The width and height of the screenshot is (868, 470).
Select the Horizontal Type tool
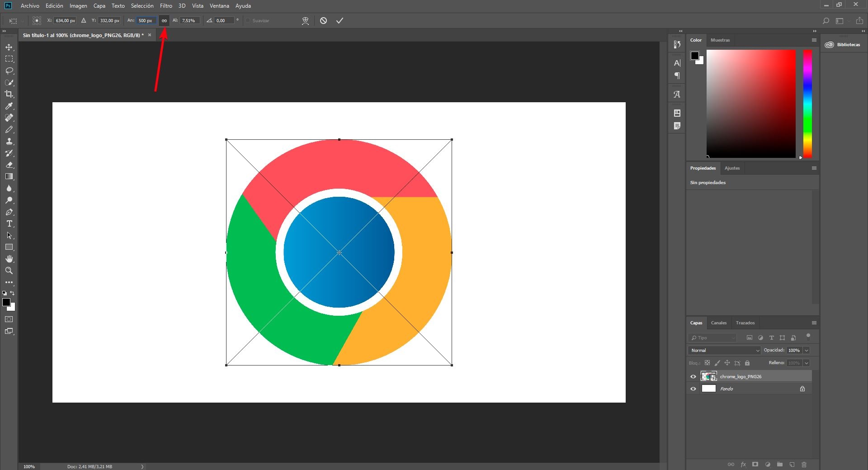[x=9, y=224]
